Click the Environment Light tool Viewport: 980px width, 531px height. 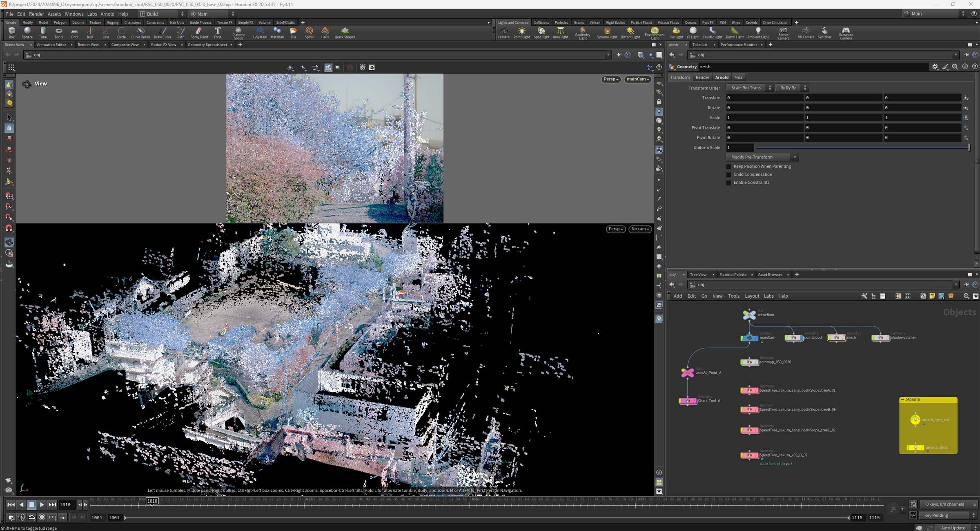pyautogui.click(x=655, y=32)
